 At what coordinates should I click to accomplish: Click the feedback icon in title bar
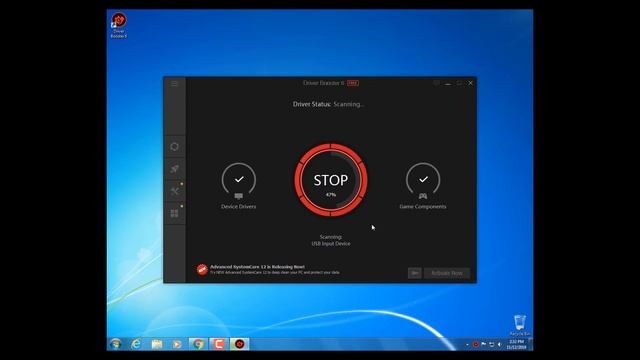coord(436,83)
